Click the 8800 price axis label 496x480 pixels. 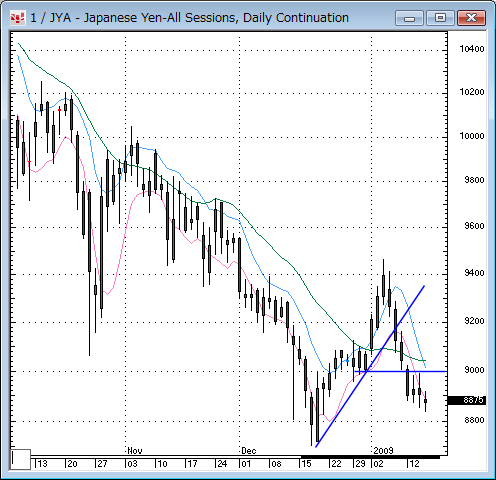pyautogui.click(x=474, y=420)
